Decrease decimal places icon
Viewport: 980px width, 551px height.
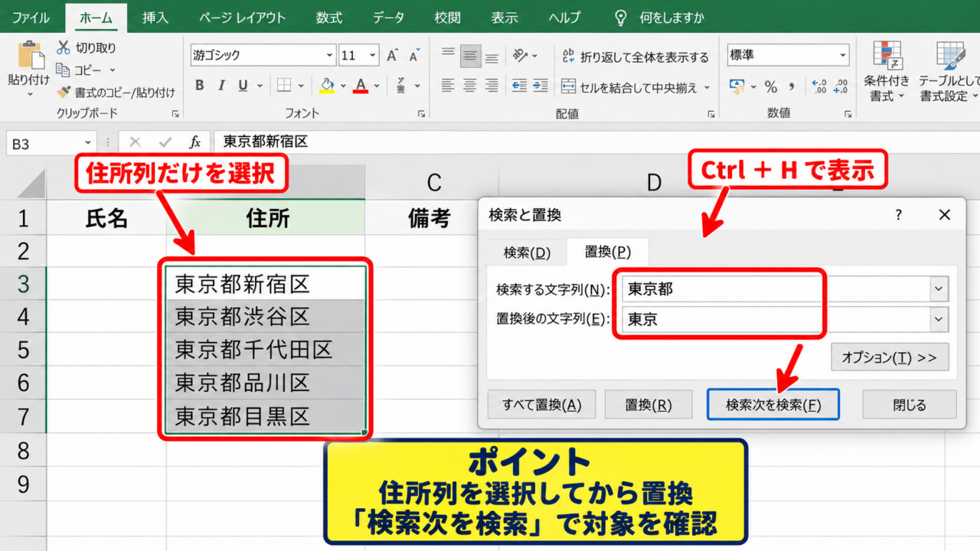point(841,86)
